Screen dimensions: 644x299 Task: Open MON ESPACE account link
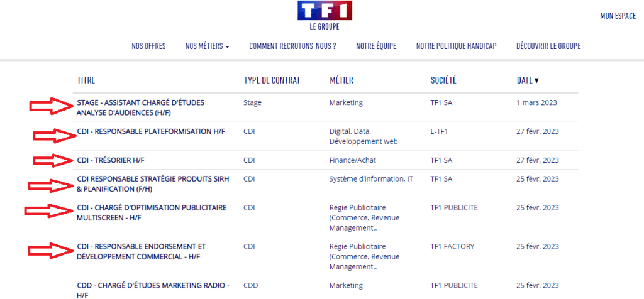click(618, 16)
